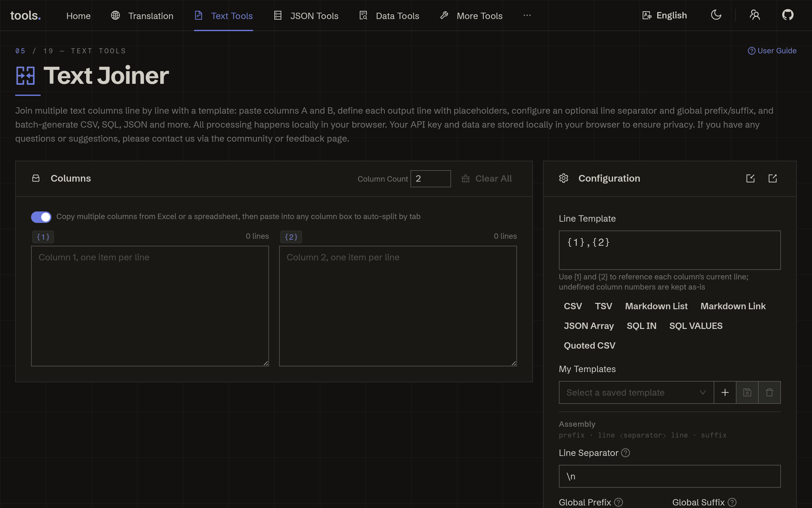Click the '05 / 19 — TEXT TOOLS' breadcrumb
Viewport: 812px width, 508px height.
click(x=70, y=51)
